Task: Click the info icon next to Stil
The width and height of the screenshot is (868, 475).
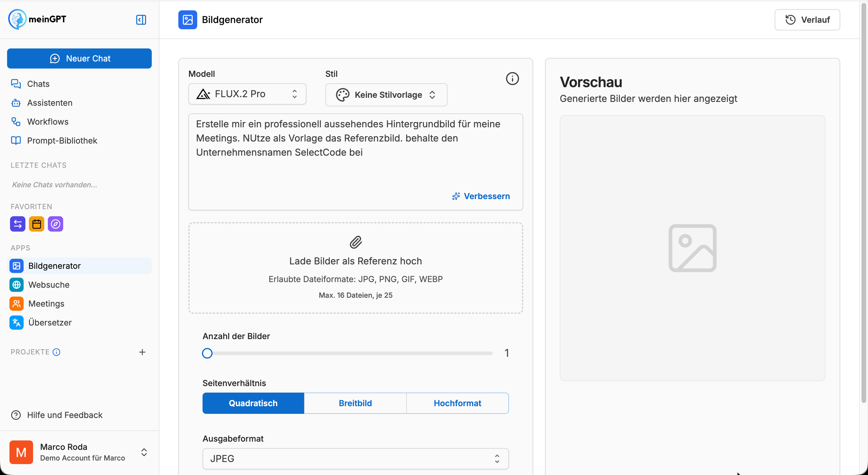Action: pos(512,79)
